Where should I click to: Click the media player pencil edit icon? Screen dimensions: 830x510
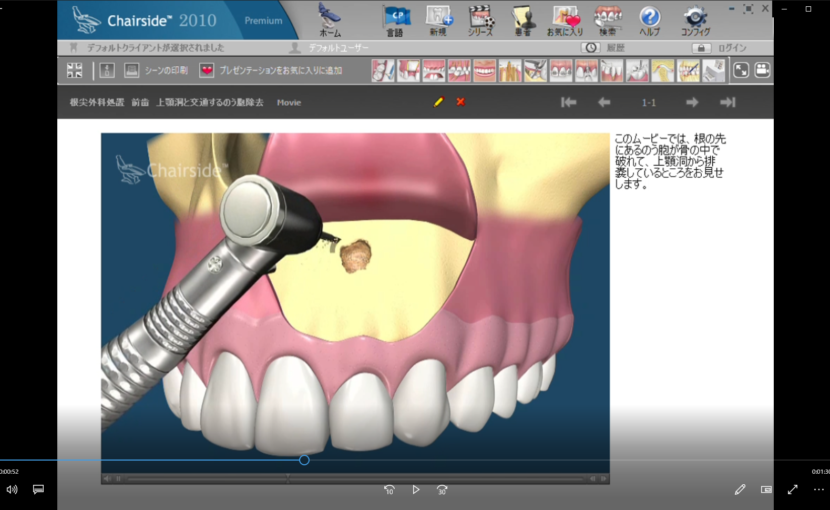click(740, 489)
